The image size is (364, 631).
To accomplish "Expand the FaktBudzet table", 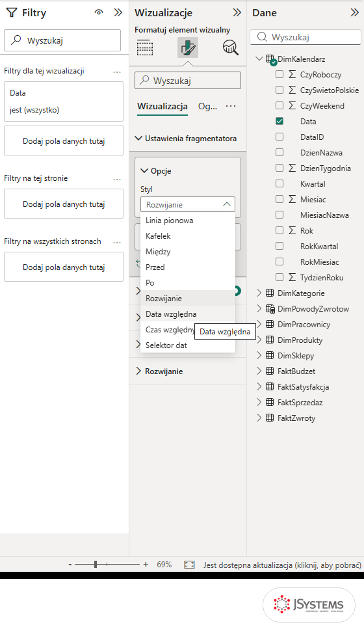I will coord(259,371).
